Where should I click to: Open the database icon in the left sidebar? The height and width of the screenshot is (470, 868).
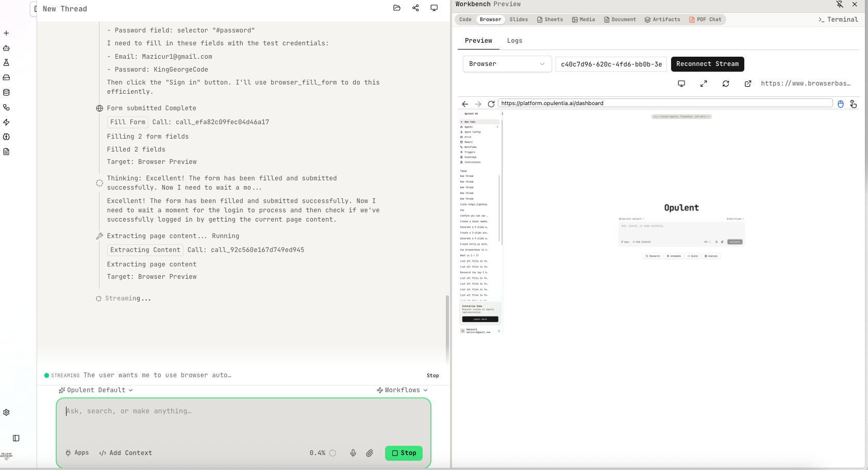click(x=6, y=92)
